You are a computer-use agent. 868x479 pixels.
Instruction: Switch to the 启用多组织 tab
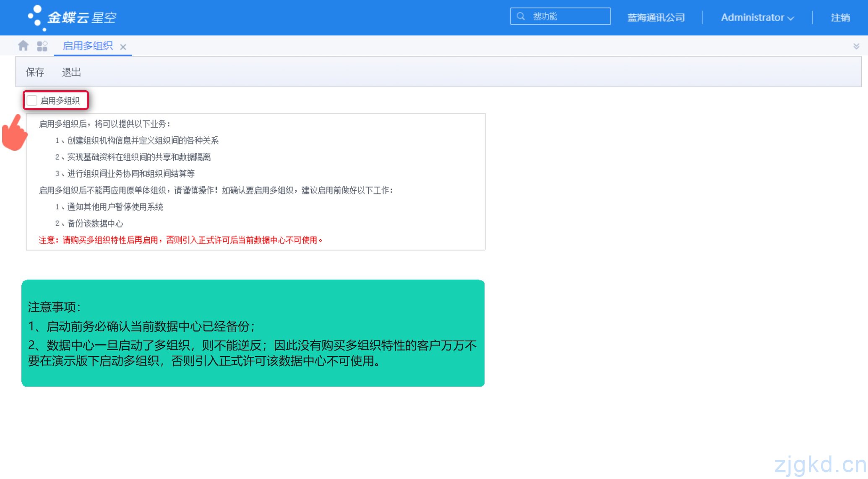88,46
